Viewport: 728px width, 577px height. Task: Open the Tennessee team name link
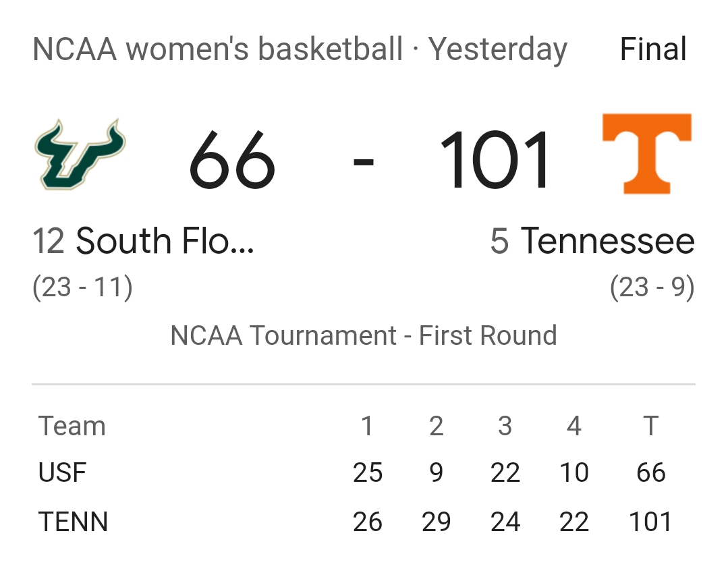(592, 242)
